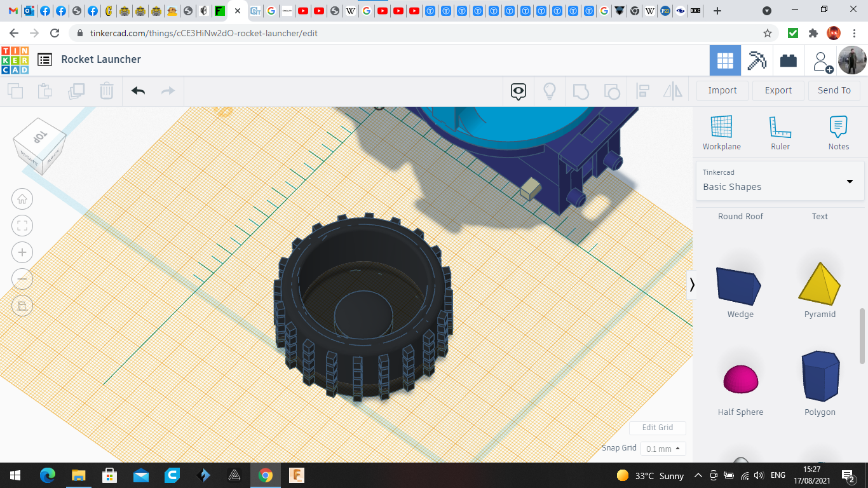
Task: Open the Chrome three-dot menu
Action: 854,33
